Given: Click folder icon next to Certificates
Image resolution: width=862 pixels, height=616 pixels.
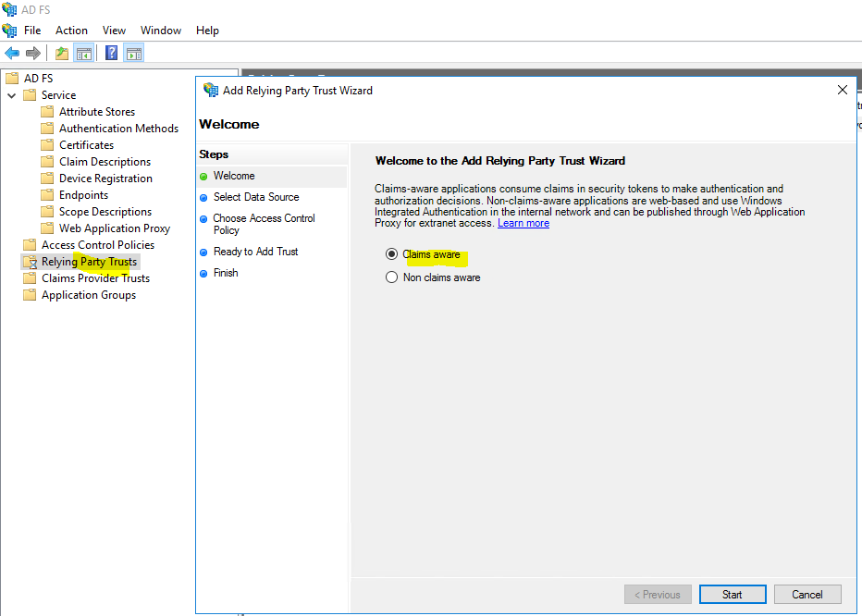Looking at the screenshot, I should (x=48, y=145).
